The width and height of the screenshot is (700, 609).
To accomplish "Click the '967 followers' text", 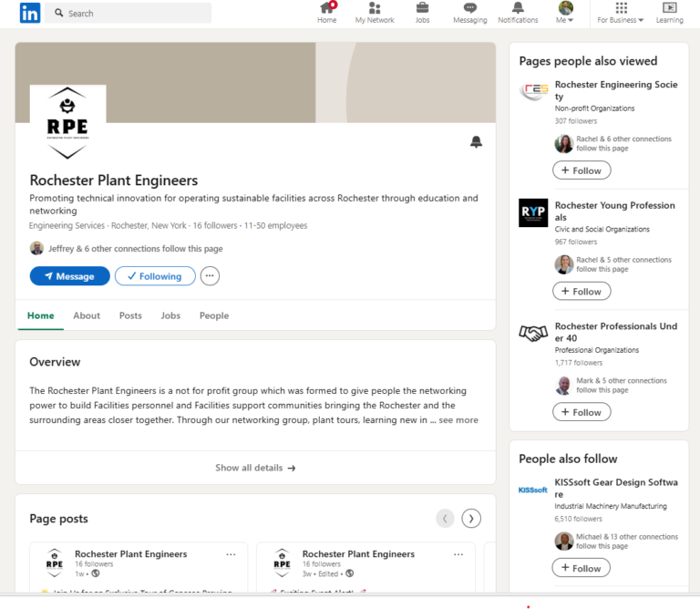I will pos(575,242).
